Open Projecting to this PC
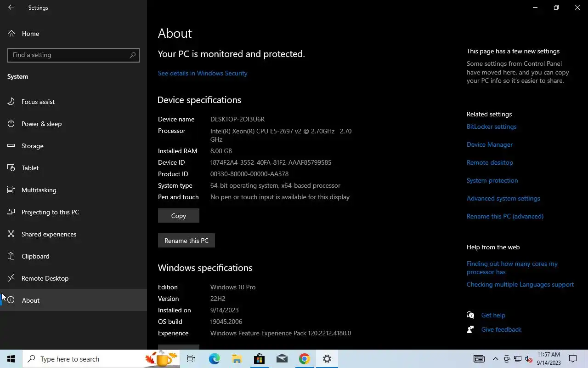The height and width of the screenshot is (368, 588). [73, 212]
